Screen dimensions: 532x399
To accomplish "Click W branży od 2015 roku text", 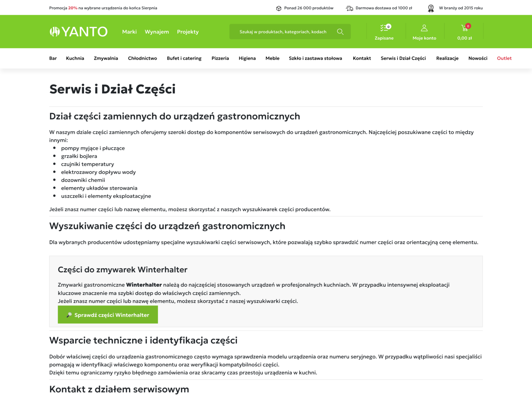I will coord(461,8).
